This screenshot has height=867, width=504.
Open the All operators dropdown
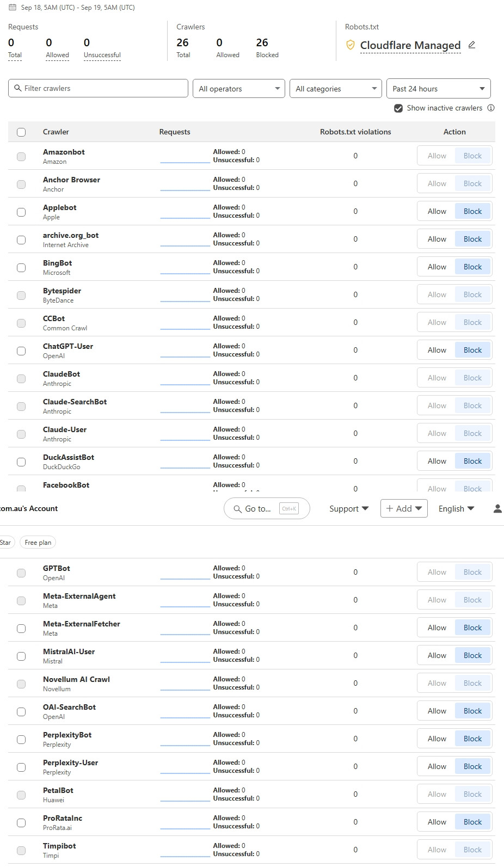pos(239,89)
